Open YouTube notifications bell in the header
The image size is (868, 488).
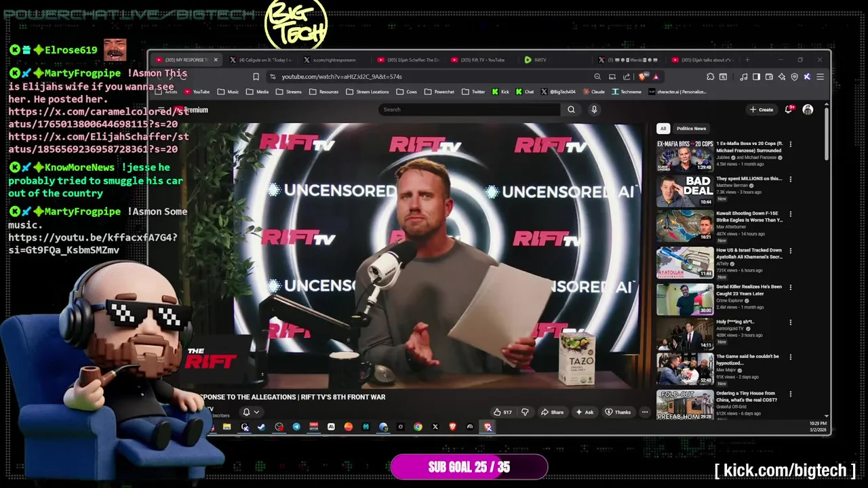(x=789, y=109)
